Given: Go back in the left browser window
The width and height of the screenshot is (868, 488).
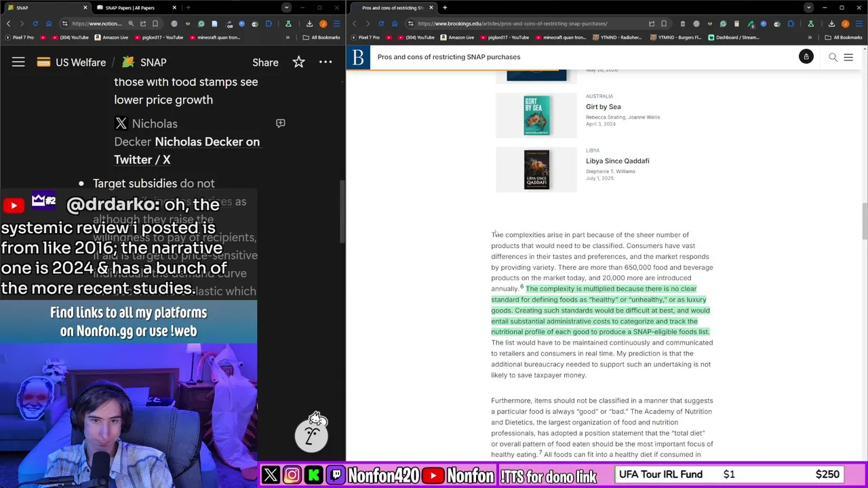Looking at the screenshot, I should 9,24.
